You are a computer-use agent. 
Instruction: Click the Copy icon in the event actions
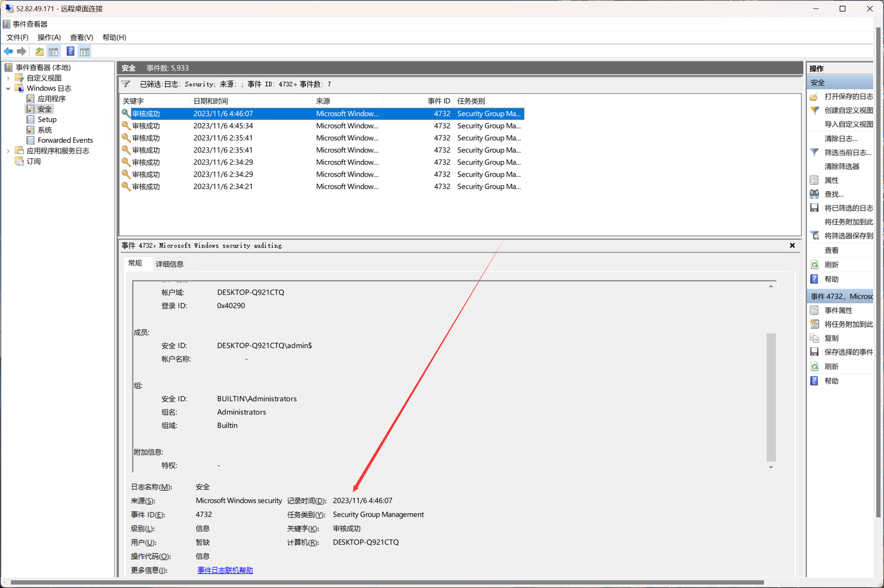click(x=814, y=338)
